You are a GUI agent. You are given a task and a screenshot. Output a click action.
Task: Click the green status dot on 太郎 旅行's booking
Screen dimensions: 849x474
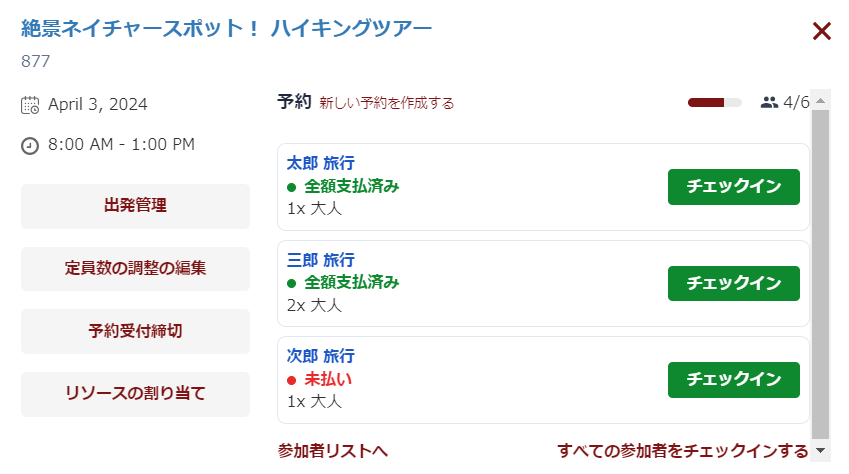click(292, 187)
